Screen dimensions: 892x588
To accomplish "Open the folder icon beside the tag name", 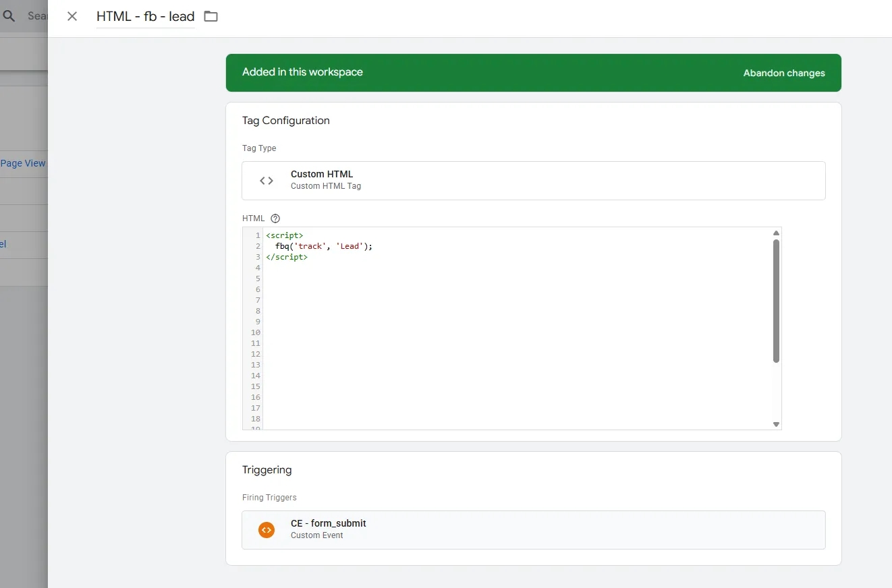I will [x=211, y=16].
